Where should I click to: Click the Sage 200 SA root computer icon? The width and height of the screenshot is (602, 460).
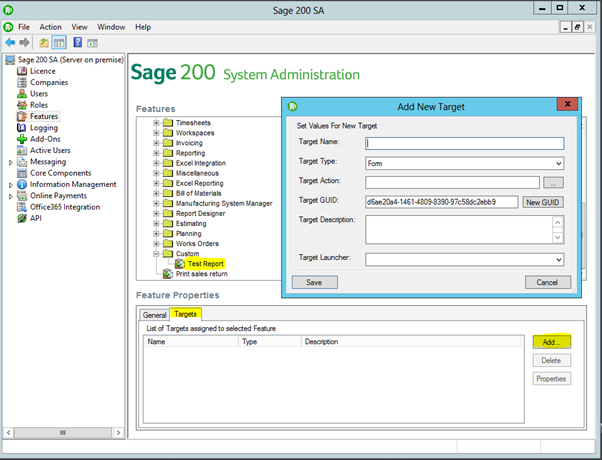tap(10, 60)
